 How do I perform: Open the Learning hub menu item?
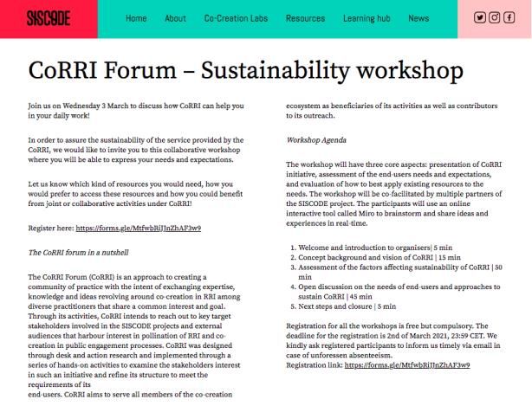tap(367, 19)
